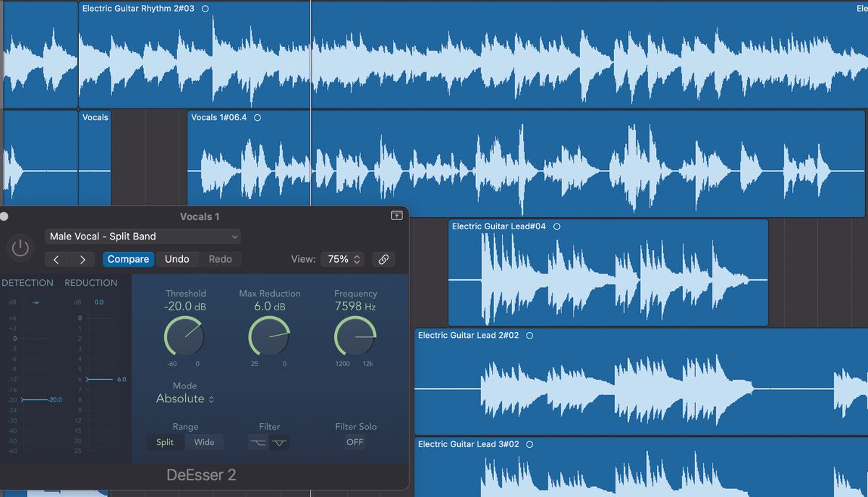Viewport: 868px width, 497px height.
Task: Click the Undo button
Action: point(176,259)
